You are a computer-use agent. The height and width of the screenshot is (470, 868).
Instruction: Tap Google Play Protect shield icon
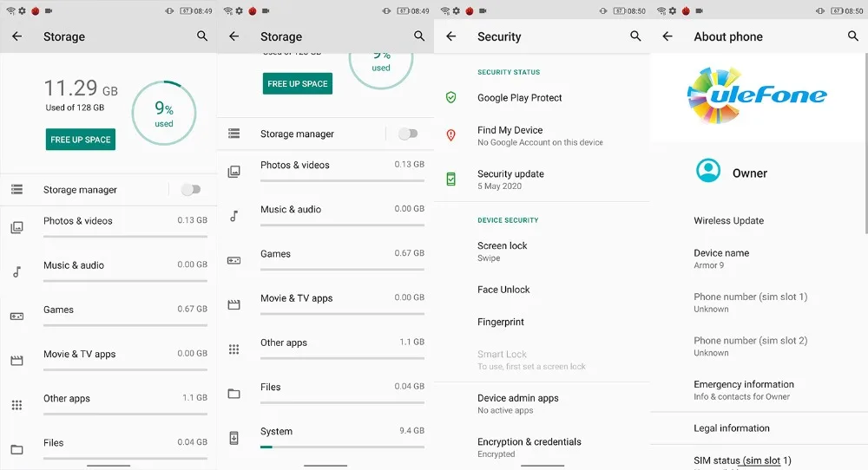(x=451, y=98)
